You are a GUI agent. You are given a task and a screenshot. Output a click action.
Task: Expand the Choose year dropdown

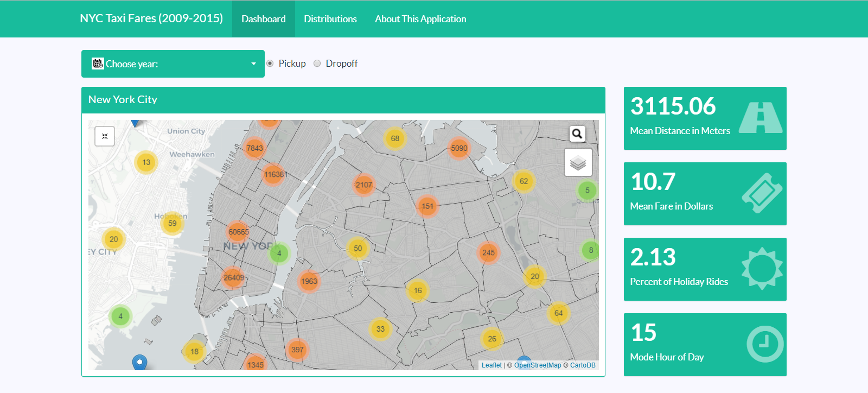coord(173,64)
